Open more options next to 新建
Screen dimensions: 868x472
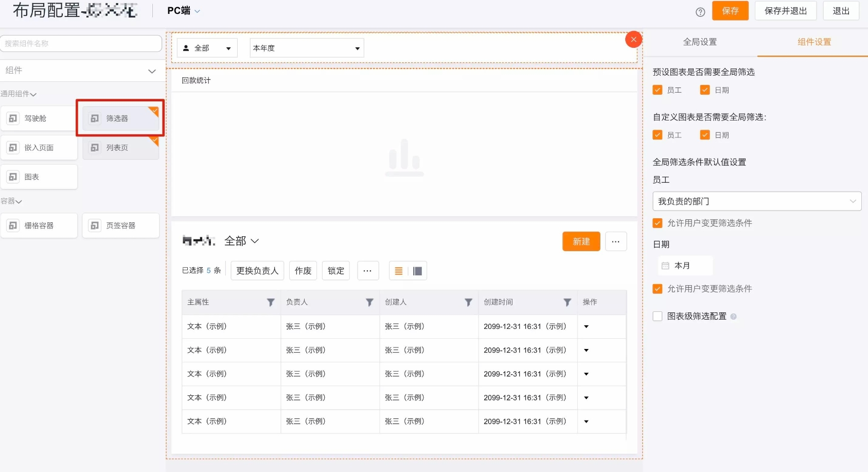pos(616,241)
